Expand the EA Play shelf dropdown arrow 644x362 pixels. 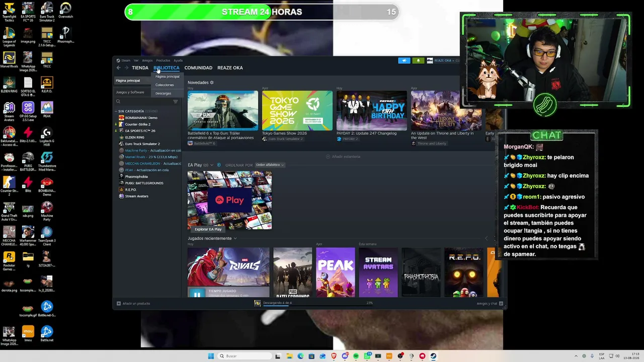coord(212,165)
